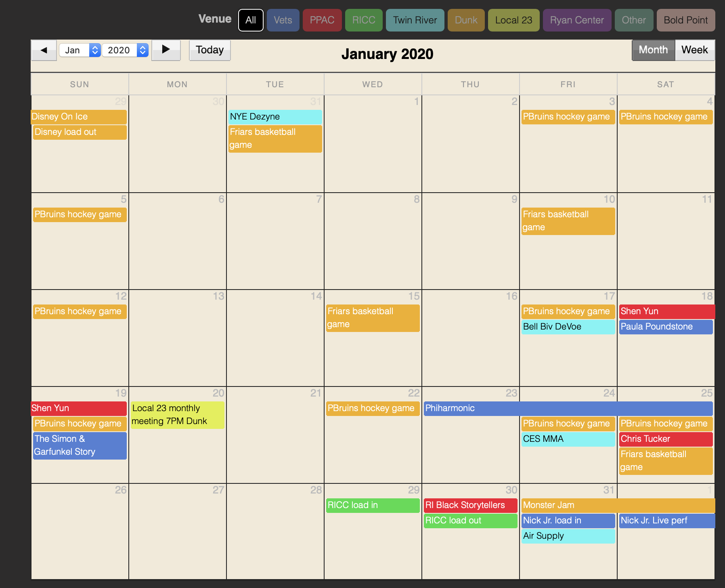Switch to Week view

[694, 50]
